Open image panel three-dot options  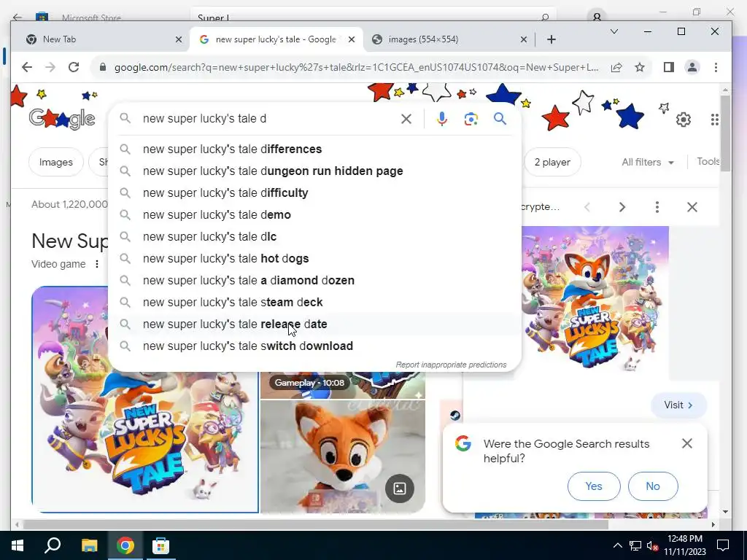click(x=657, y=206)
